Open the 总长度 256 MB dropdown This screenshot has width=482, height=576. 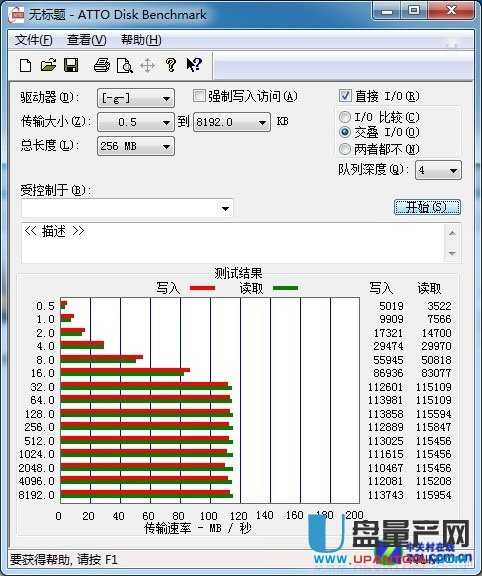[x=136, y=146]
